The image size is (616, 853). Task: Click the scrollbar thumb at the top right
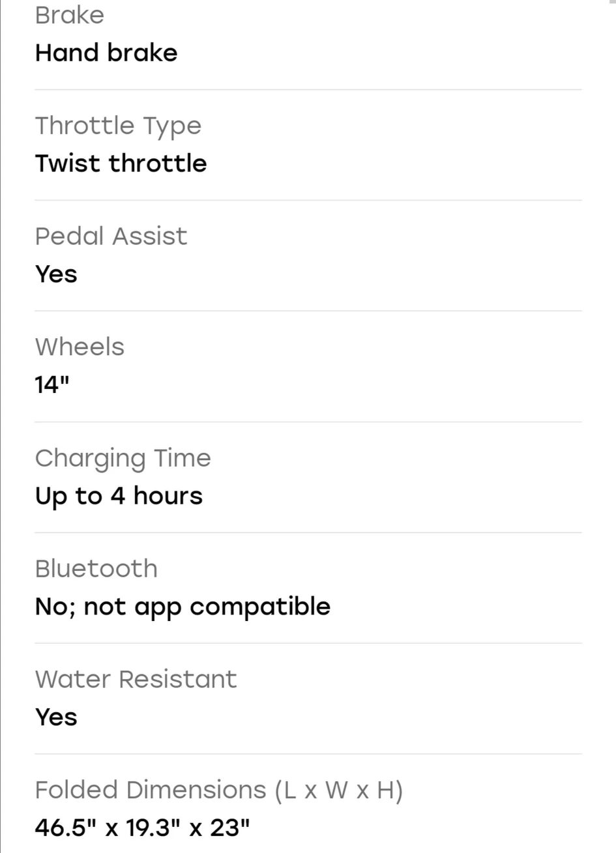611,2
